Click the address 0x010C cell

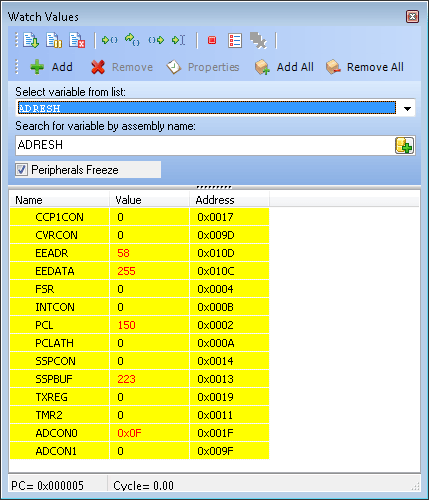[x=229, y=271]
